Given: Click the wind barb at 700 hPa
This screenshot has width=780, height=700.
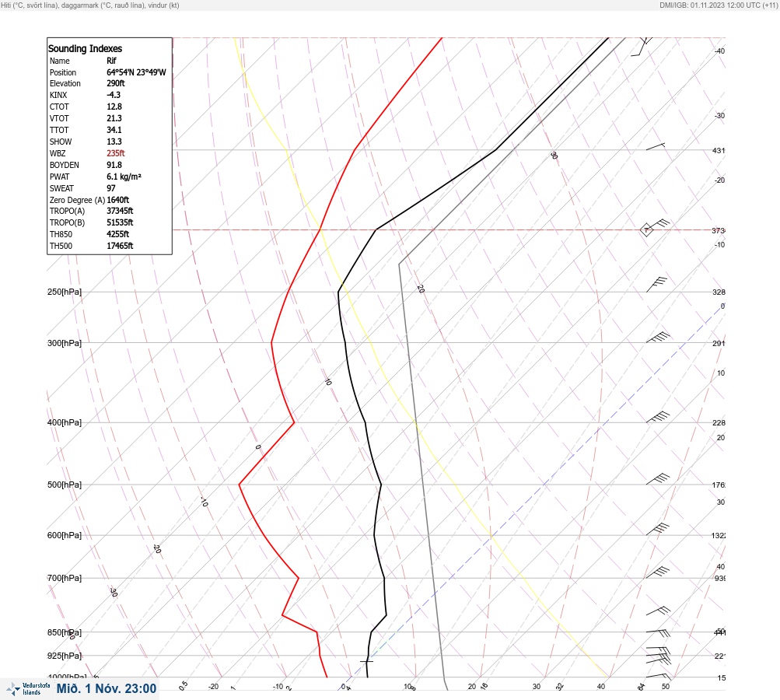Looking at the screenshot, I should pyautogui.click(x=658, y=572).
